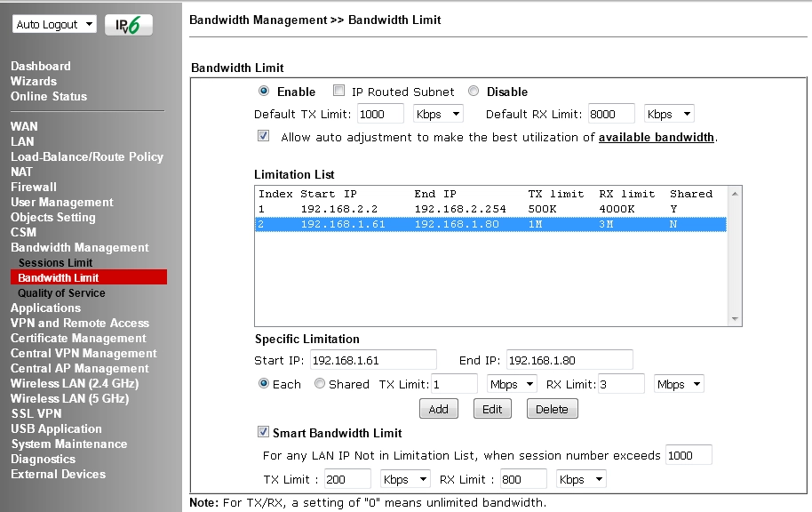The width and height of the screenshot is (812, 512).
Task: Open the specific RX Limit Mbps dropdown
Action: pos(679,385)
